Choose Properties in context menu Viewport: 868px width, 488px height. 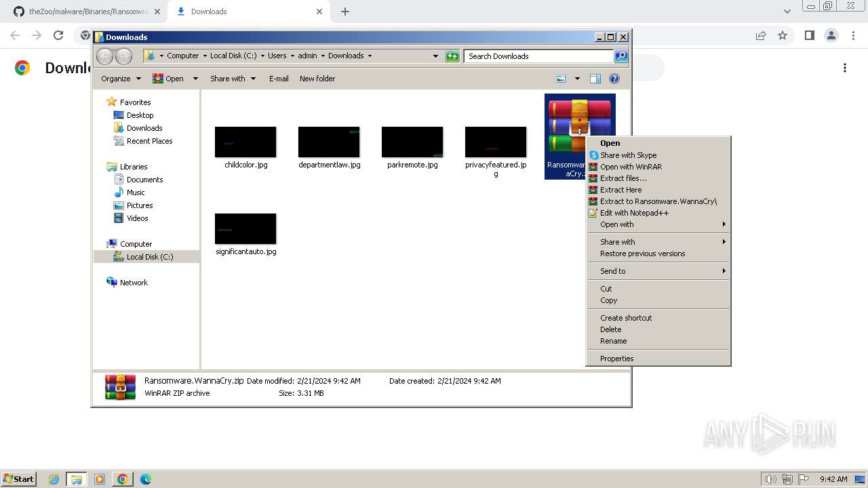pyautogui.click(x=658, y=359)
